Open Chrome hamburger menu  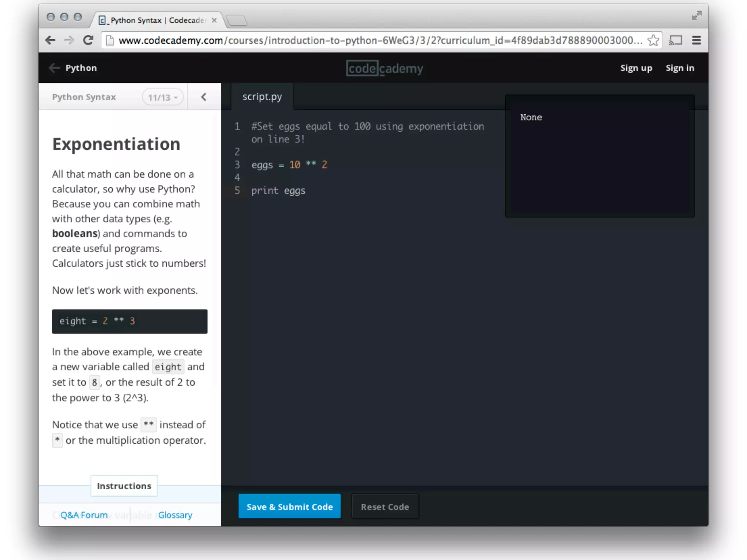coord(696,40)
